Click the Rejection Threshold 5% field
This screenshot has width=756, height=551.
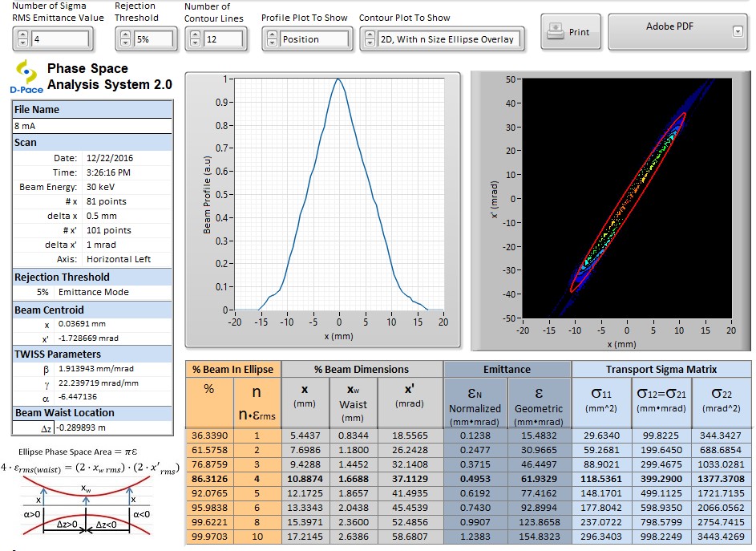pyautogui.click(x=154, y=38)
